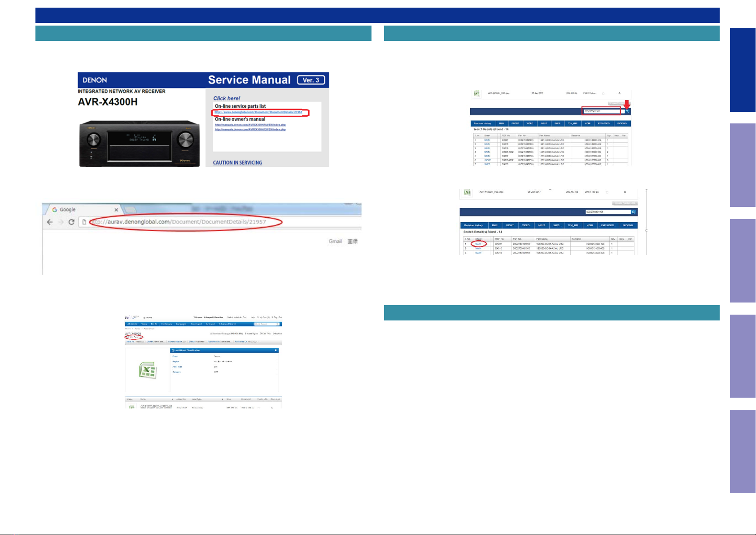Open the HDMI tab in the lower parts list

click(x=590, y=225)
